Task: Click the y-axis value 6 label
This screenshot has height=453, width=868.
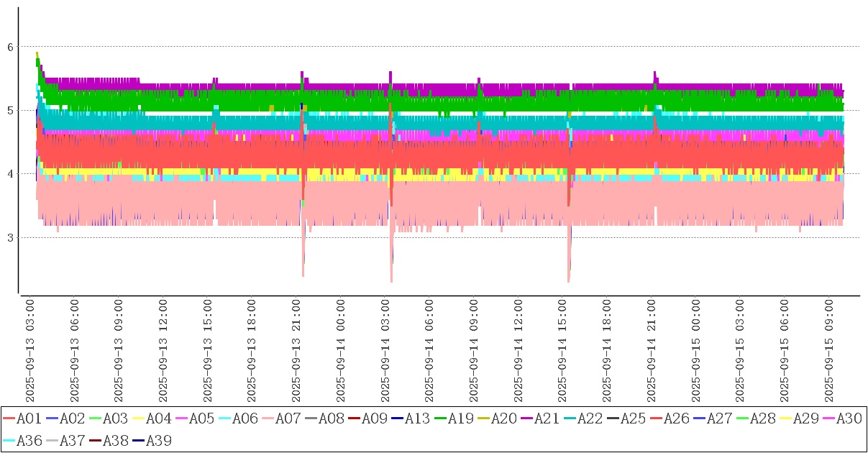Action: click(10, 47)
